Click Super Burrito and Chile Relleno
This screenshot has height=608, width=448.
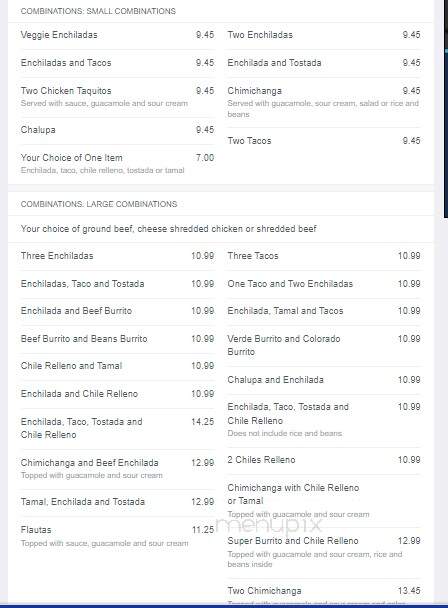point(293,541)
